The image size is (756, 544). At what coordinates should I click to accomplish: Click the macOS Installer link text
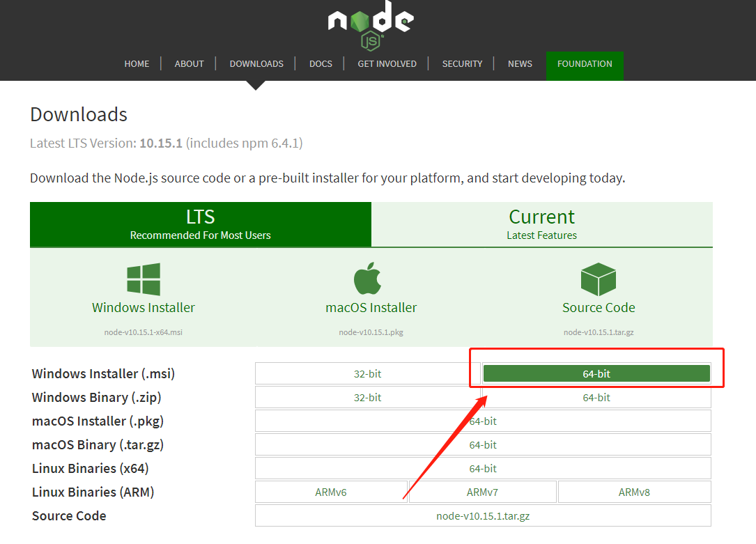(371, 307)
